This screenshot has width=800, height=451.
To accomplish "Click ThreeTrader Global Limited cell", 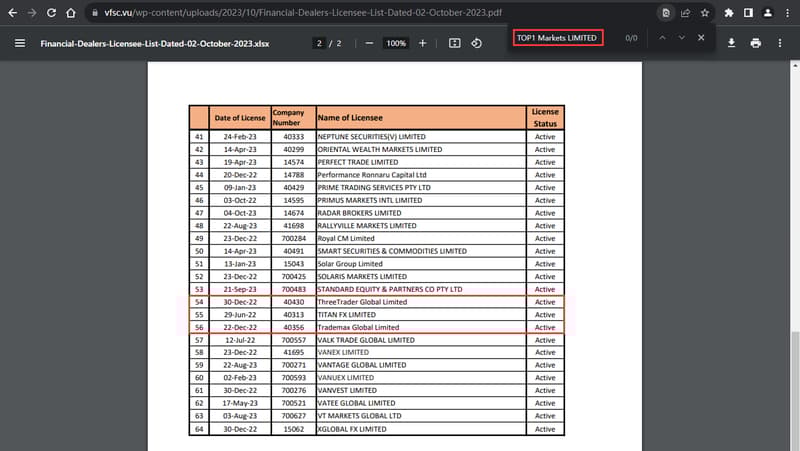I will pos(421,302).
